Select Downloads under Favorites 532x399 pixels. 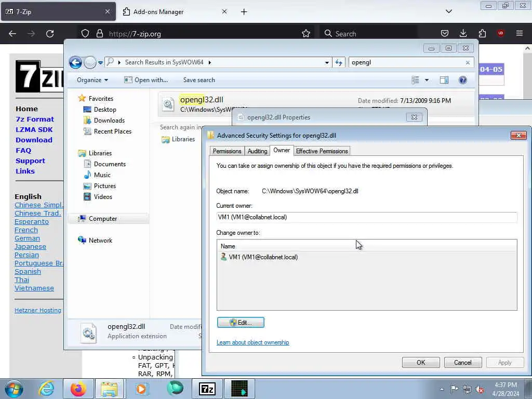[x=109, y=121]
